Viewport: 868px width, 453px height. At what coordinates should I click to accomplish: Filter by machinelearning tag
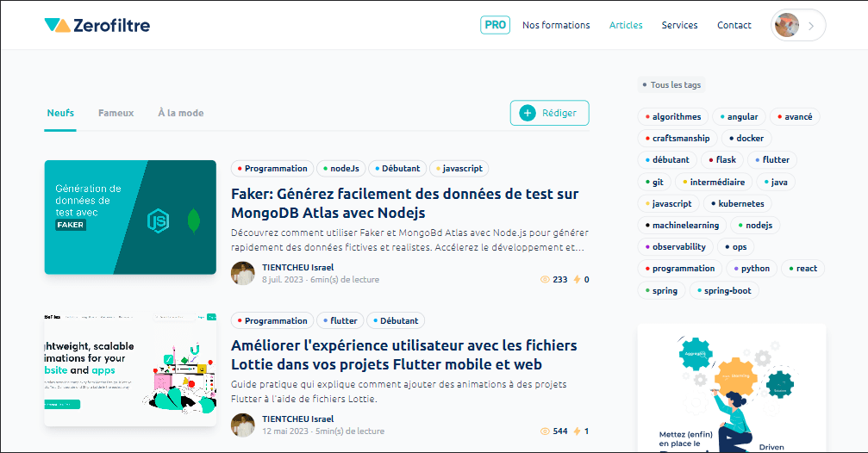pyautogui.click(x=682, y=225)
